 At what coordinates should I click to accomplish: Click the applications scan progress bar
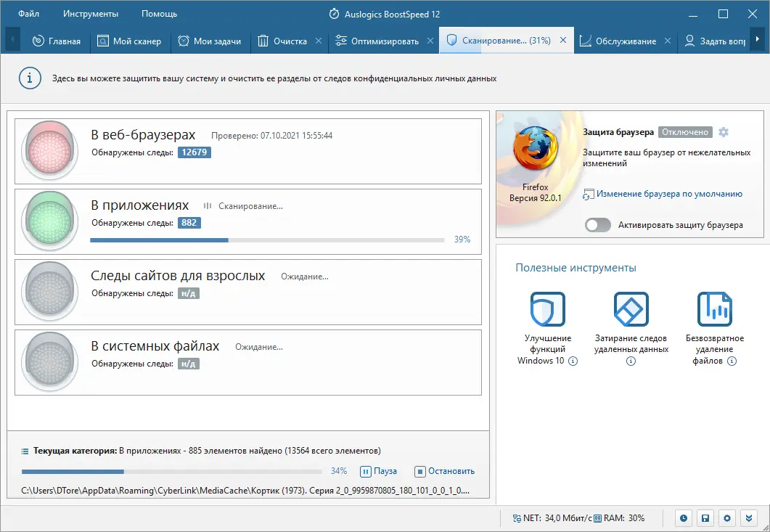[x=267, y=240]
